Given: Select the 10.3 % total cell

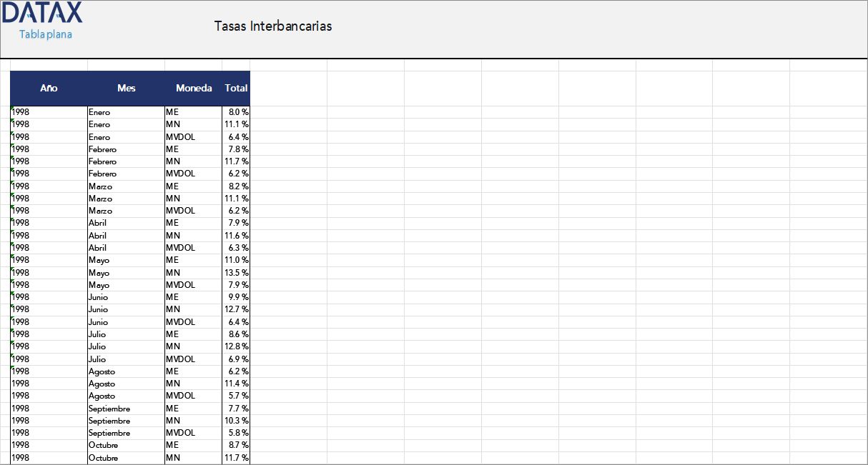Looking at the screenshot, I should pos(237,421).
